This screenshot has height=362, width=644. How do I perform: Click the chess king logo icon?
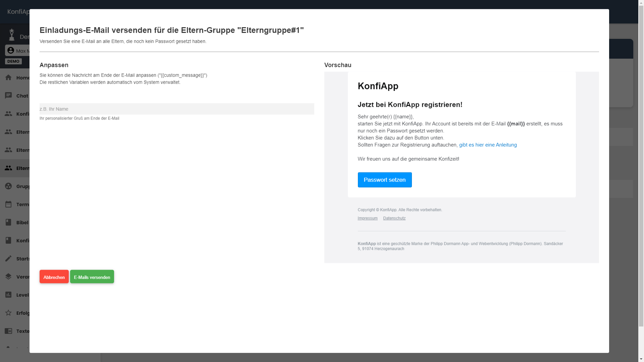coord(12,35)
